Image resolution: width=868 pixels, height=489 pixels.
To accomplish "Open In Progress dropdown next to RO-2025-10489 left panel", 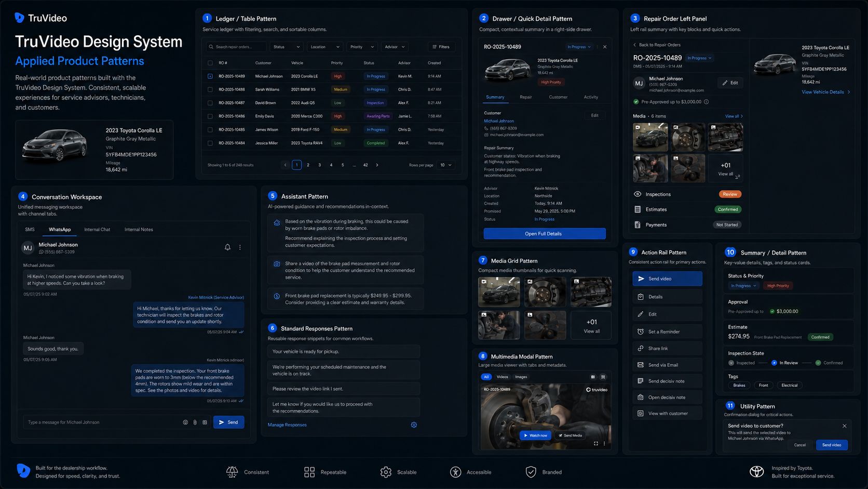I will (699, 58).
